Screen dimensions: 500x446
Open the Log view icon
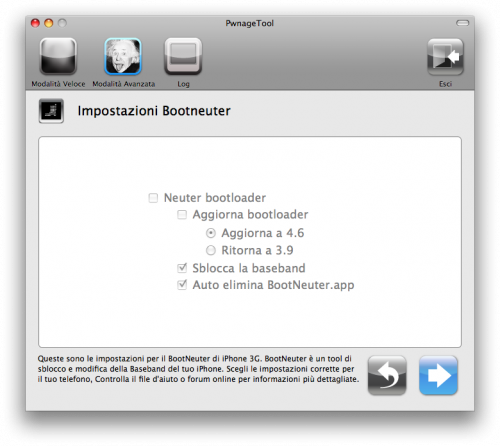point(183,56)
